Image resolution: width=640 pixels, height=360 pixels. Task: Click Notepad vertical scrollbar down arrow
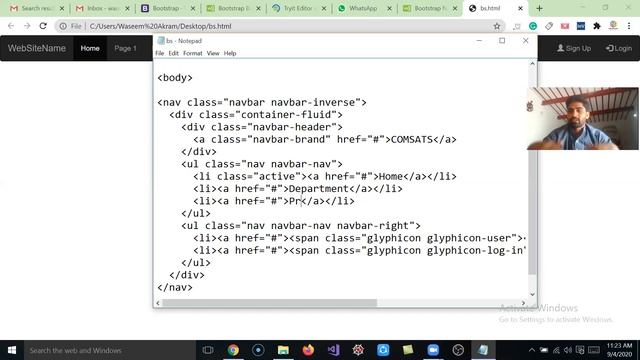click(532, 294)
